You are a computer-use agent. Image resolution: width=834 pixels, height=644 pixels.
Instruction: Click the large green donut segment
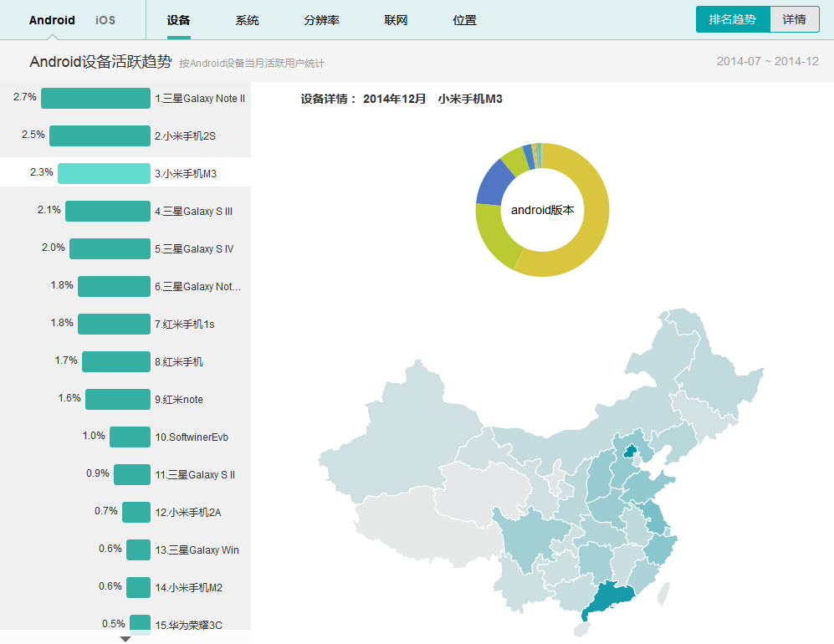pos(496,236)
